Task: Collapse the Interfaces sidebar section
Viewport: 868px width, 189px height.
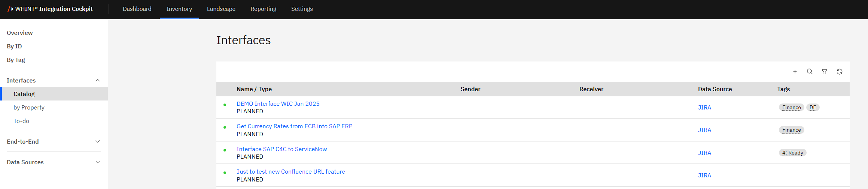Action: tap(98, 80)
